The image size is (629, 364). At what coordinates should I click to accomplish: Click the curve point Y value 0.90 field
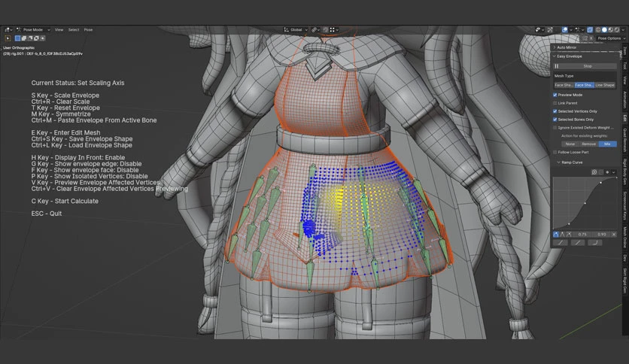tap(602, 235)
